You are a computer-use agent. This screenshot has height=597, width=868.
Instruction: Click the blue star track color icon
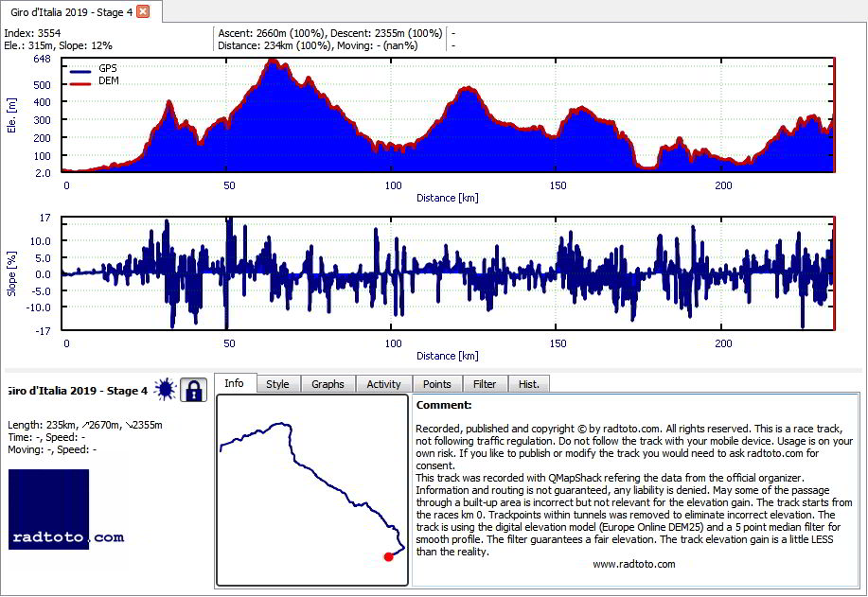[x=165, y=390]
